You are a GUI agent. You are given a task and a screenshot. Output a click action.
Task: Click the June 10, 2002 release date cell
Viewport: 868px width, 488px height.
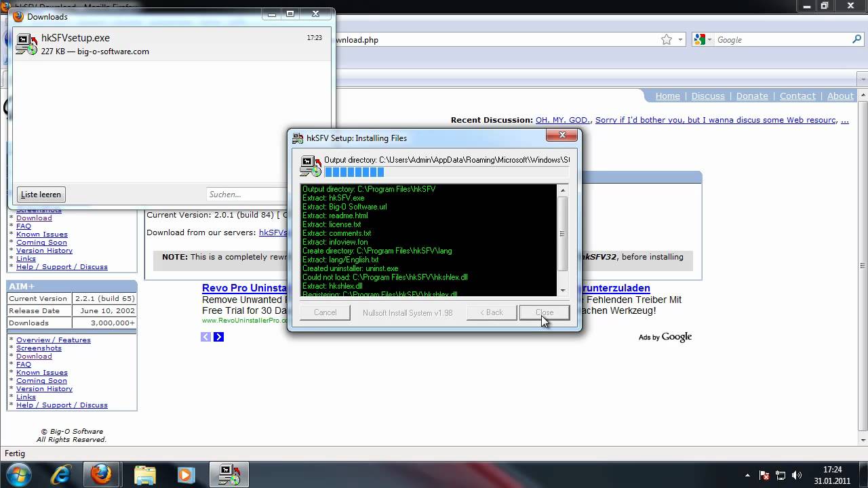pyautogui.click(x=104, y=311)
